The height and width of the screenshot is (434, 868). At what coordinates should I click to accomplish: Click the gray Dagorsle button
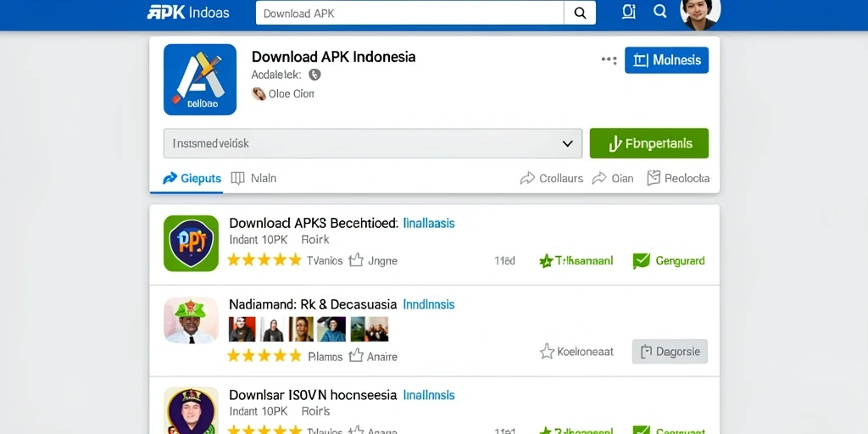670,351
